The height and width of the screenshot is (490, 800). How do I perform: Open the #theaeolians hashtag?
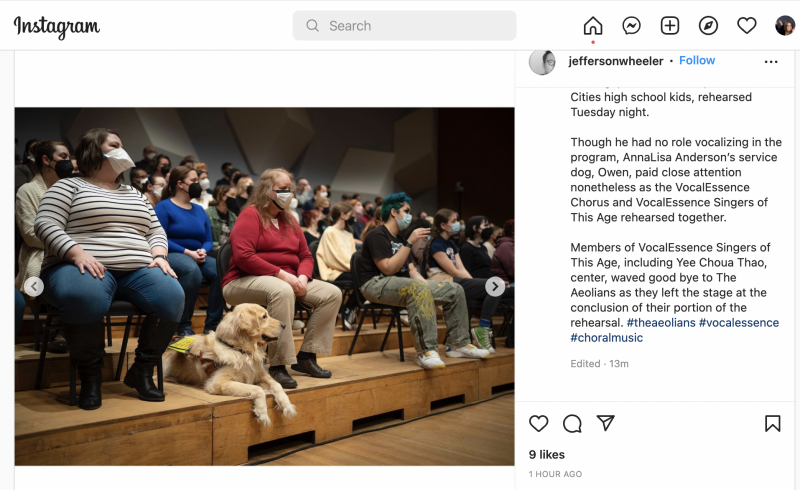661,323
